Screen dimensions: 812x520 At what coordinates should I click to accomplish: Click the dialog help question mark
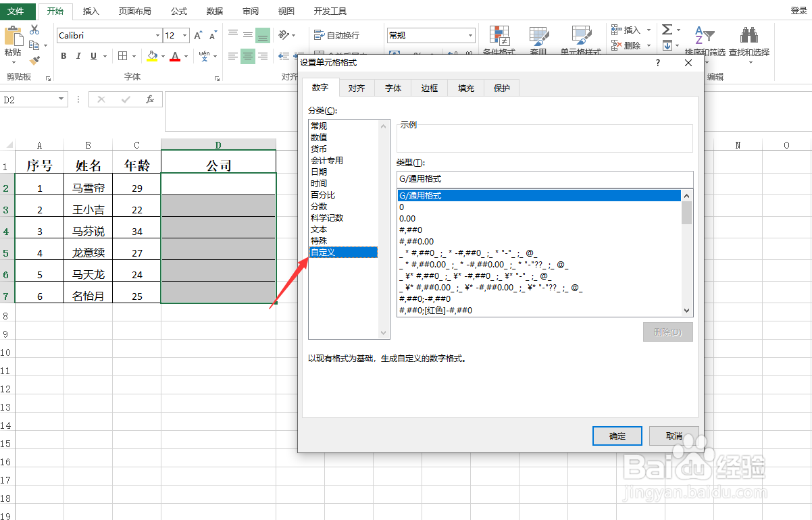[x=658, y=63]
